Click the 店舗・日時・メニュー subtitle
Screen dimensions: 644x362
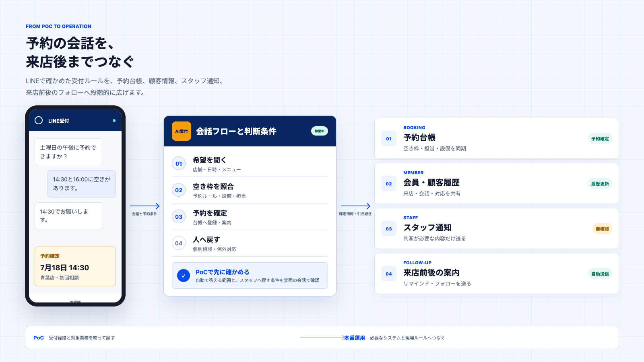pos(217,170)
